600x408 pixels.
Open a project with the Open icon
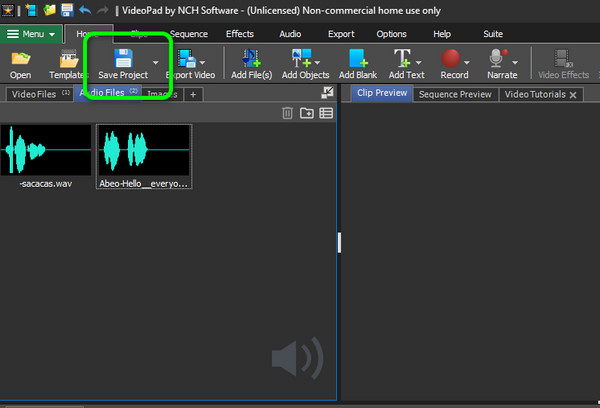coord(20,64)
